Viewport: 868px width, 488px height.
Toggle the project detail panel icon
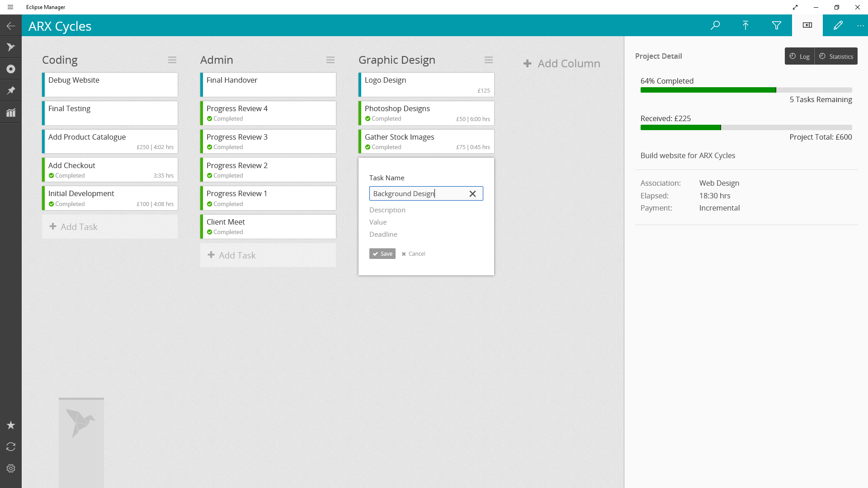point(807,25)
